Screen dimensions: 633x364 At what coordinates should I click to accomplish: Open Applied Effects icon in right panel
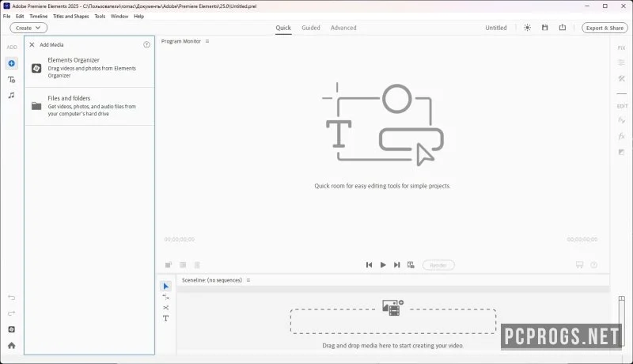pos(621,120)
